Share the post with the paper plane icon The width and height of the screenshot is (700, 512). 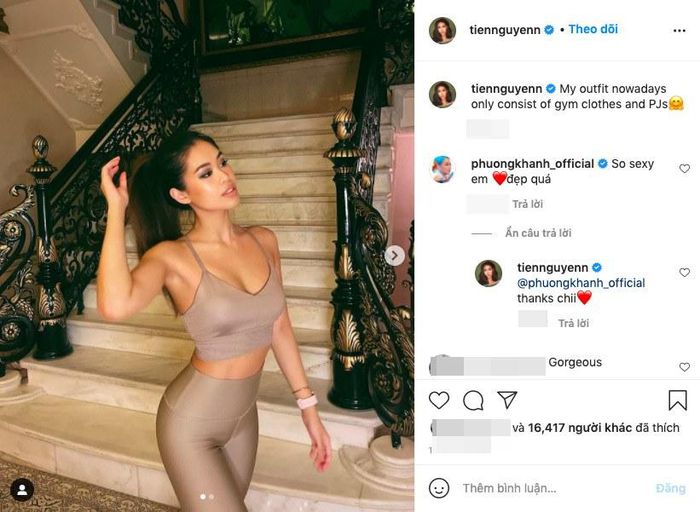(507, 400)
